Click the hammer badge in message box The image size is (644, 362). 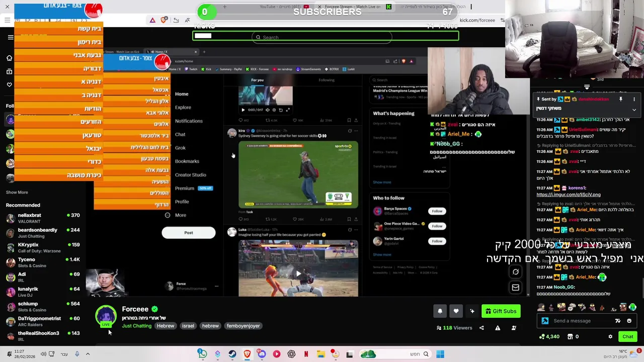[x=545, y=321]
